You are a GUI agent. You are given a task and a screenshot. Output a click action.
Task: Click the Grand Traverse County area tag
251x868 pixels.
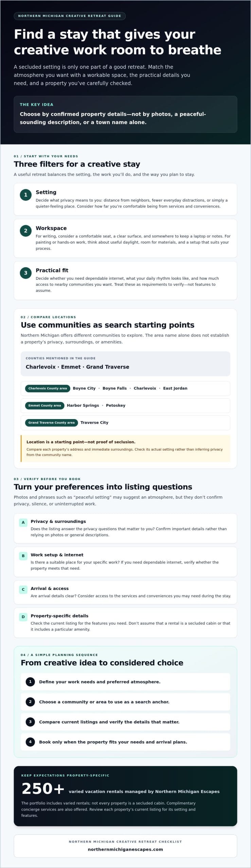tap(52, 422)
